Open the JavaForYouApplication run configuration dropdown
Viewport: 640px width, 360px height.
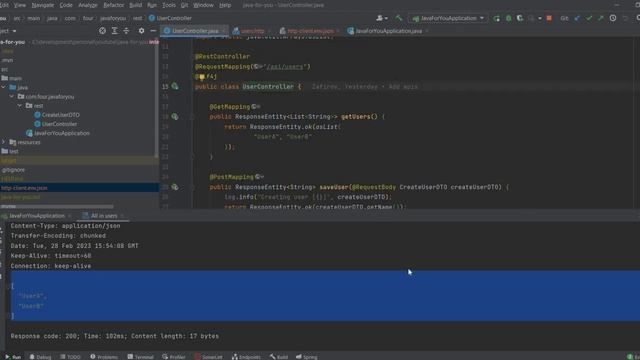[448, 18]
